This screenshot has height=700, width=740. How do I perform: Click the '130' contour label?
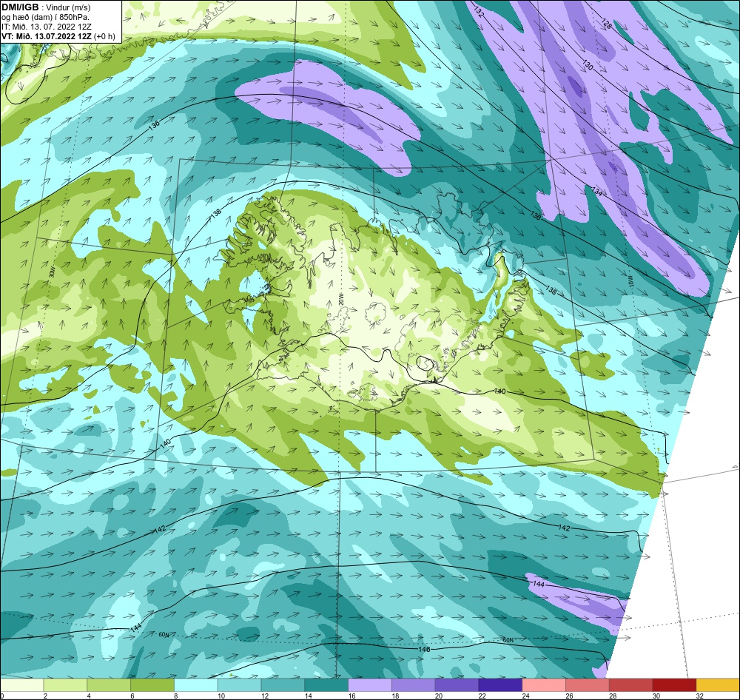click(x=587, y=65)
